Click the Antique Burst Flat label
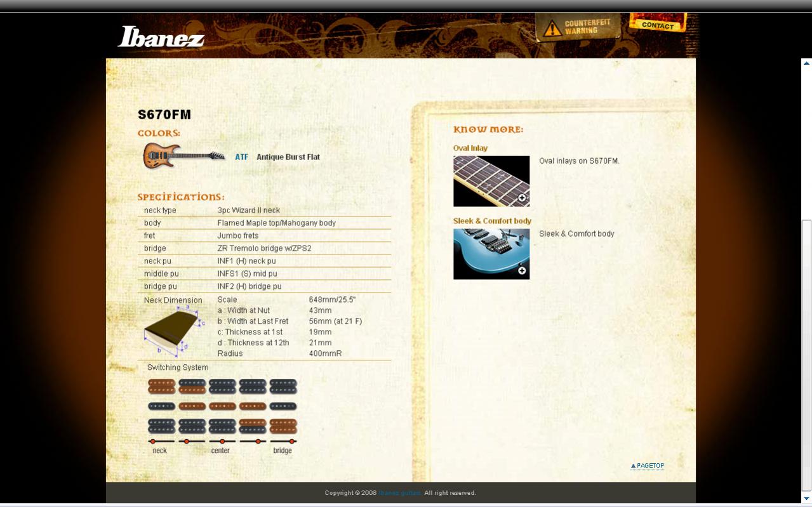This screenshot has height=507, width=812. pyautogui.click(x=288, y=157)
